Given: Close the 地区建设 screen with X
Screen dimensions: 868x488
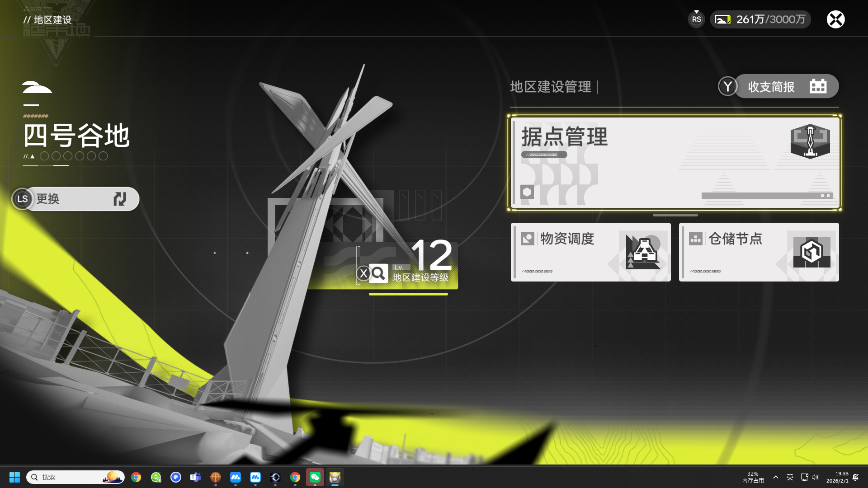Looking at the screenshot, I should pyautogui.click(x=835, y=19).
